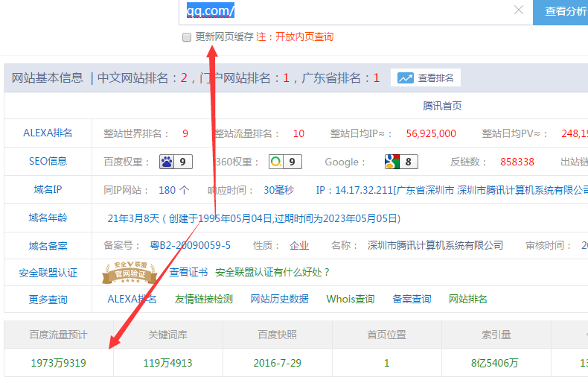The image size is (588, 383).
Task: Click the 30毫秒 response time value
Action: click(x=278, y=190)
